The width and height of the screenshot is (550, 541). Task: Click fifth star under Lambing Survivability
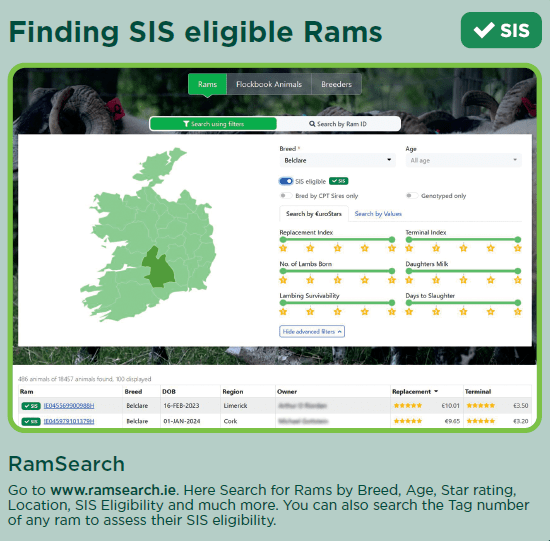coord(392,312)
